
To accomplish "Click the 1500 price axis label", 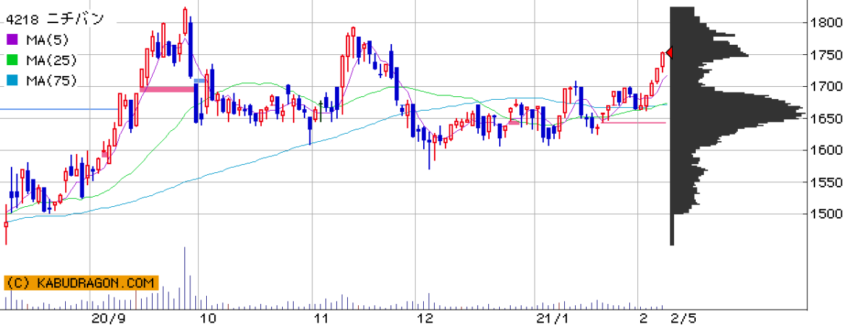I will [827, 213].
